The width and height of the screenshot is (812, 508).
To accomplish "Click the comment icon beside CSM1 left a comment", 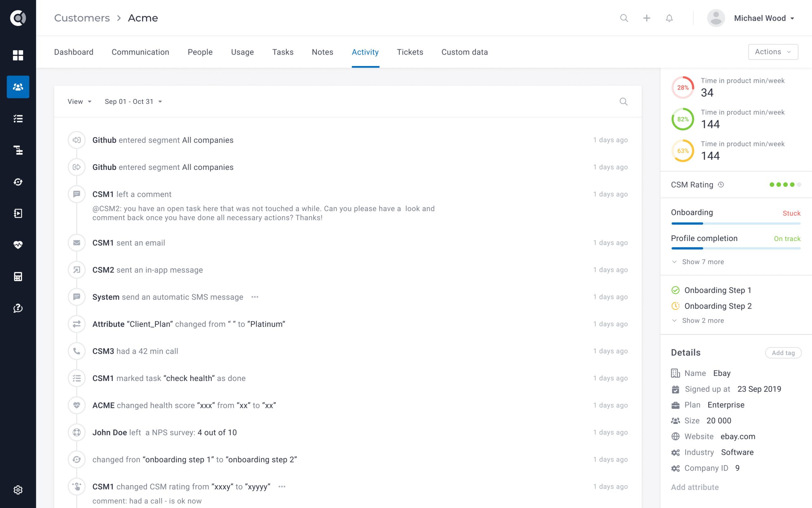I will [76, 194].
